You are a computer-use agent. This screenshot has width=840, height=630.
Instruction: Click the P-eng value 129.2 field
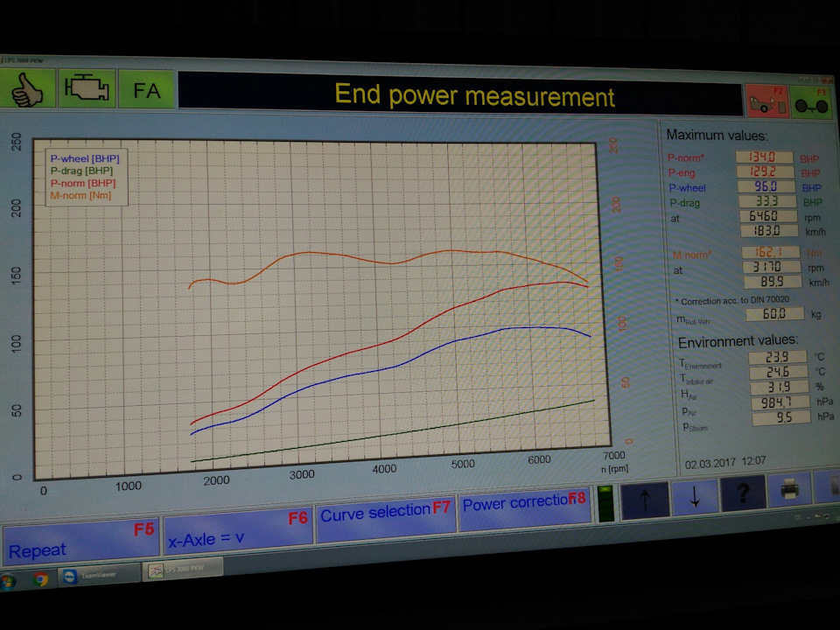coord(765,172)
